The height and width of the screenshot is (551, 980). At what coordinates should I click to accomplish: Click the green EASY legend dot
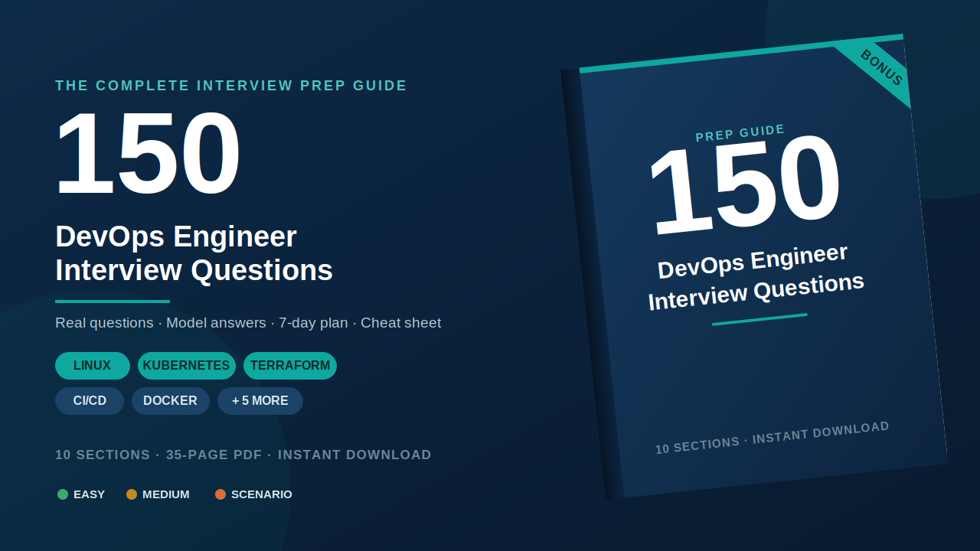pyautogui.click(x=63, y=494)
